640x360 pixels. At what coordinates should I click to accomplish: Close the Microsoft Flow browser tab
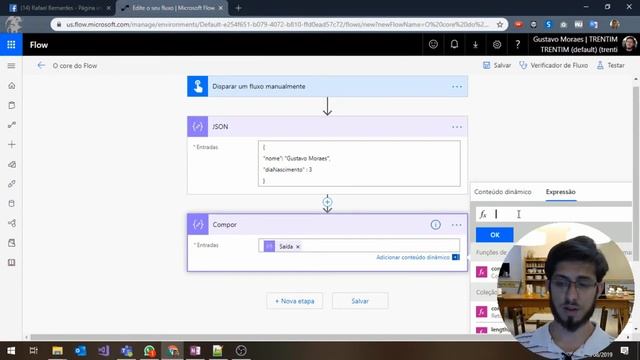click(x=221, y=8)
